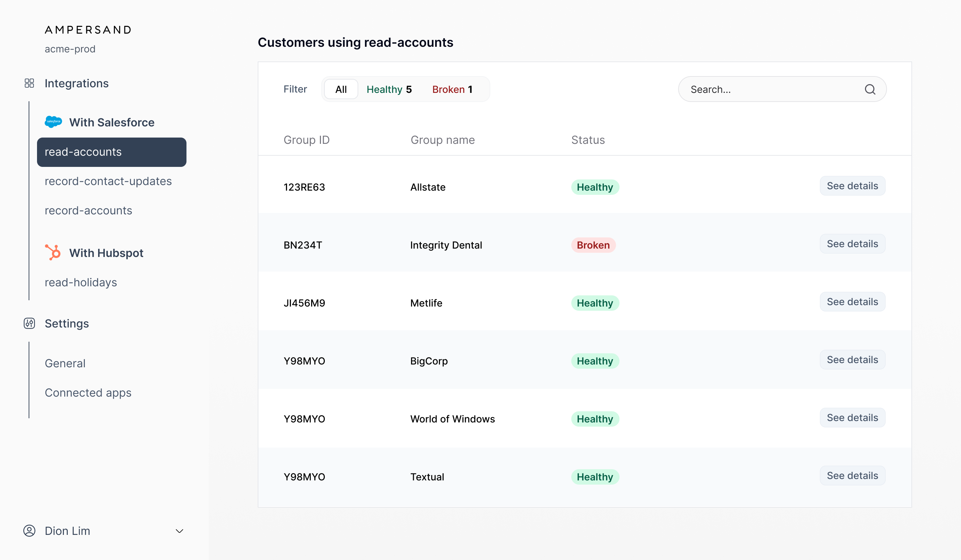Click the Salesforce cloud icon
961x560 pixels.
[53, 121]
